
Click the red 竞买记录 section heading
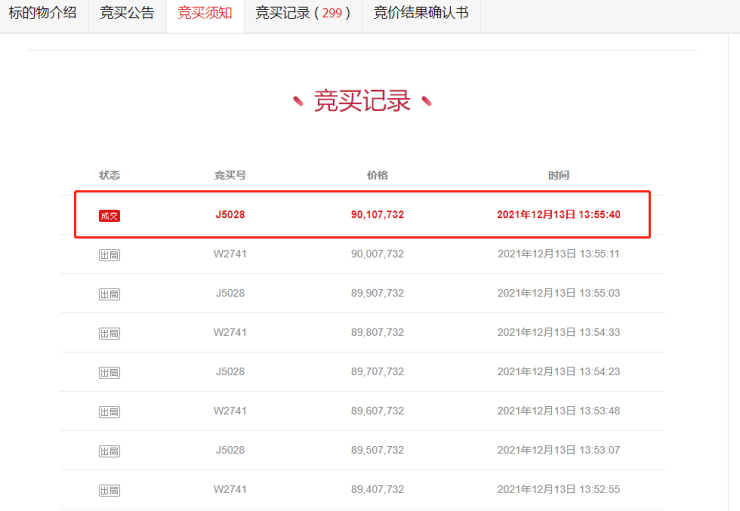(x=362, y=101)
